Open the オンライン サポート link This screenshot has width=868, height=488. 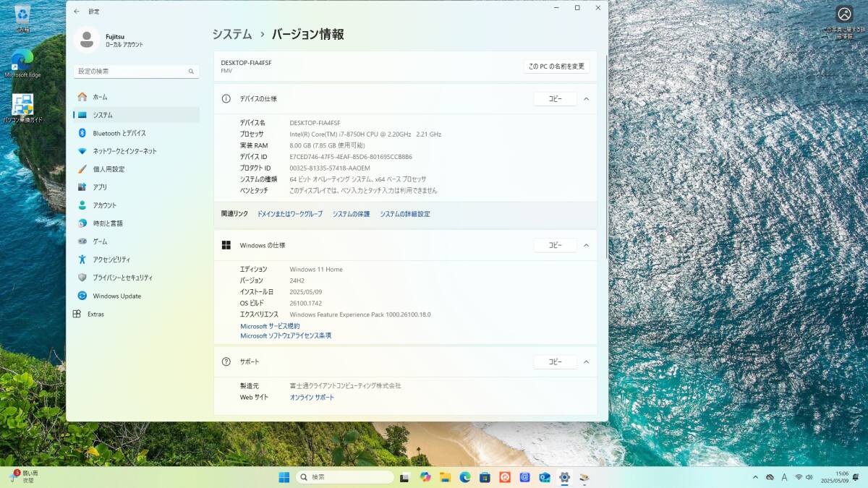click(x=312, y=398)
